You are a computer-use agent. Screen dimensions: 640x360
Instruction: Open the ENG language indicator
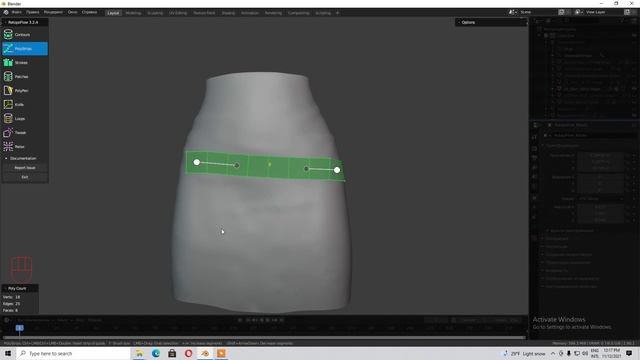click(595, 353)
